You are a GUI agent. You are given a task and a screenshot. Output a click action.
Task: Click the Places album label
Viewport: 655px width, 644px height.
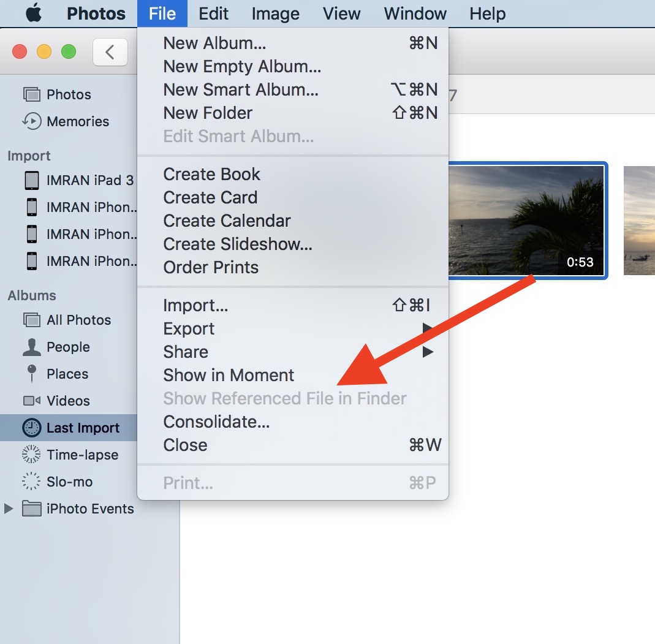point(67,373)
